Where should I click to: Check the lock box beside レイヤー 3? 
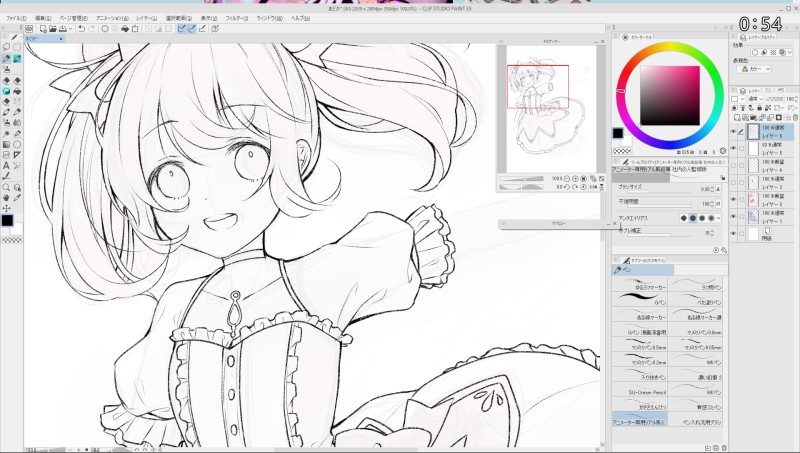coord(742,199)
